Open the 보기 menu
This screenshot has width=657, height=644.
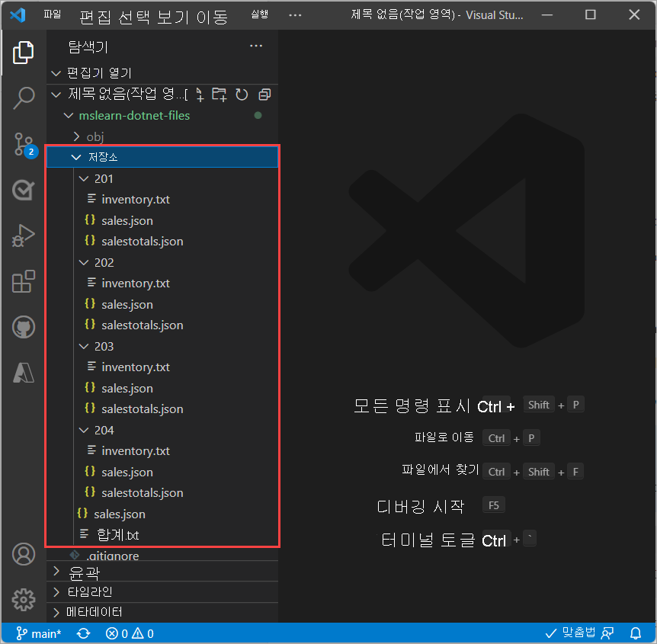pyautogui.click(x=173, y=18)
